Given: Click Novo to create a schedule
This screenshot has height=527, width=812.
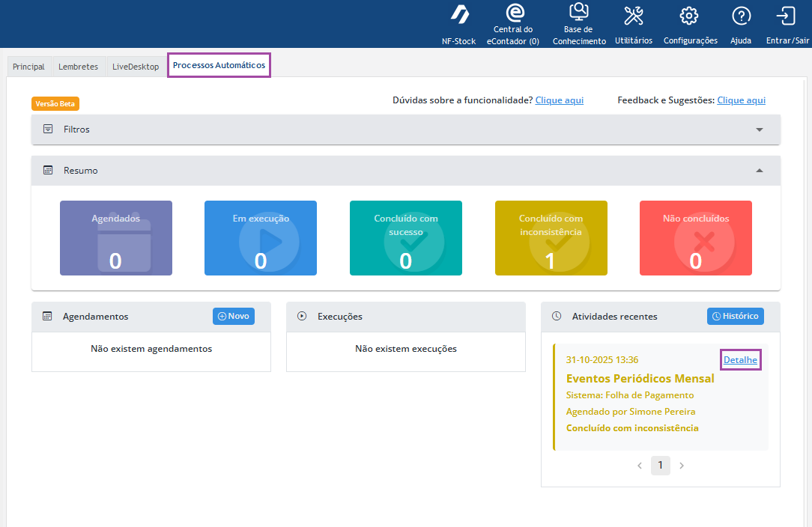Looking at the screenshot, I should (x=234, y=316).
